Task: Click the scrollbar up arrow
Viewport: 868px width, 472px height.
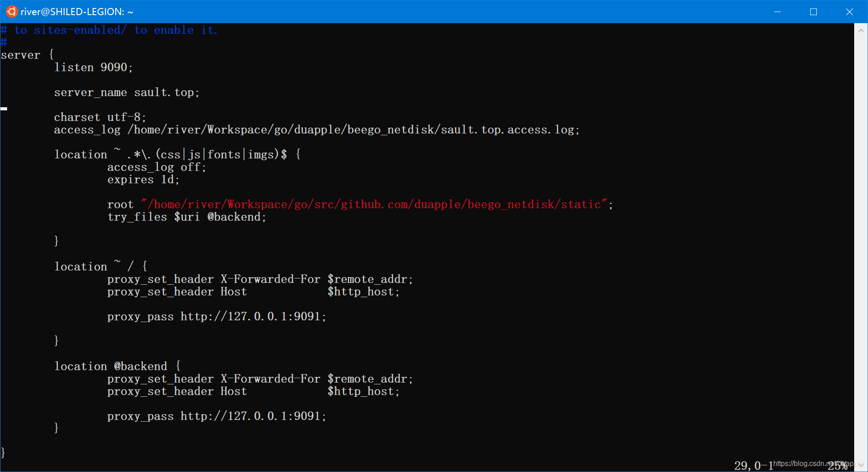Action: pyautogui.click(x=861, y=30)
